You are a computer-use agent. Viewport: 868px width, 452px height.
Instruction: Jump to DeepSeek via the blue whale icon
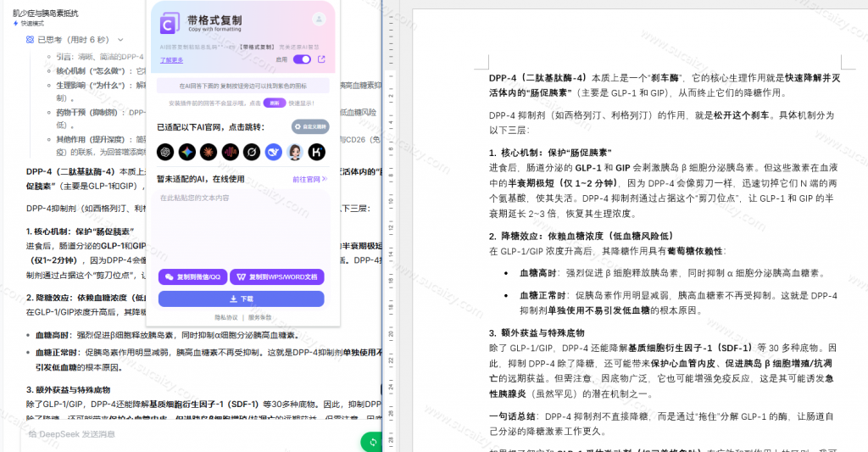point(274,152)
